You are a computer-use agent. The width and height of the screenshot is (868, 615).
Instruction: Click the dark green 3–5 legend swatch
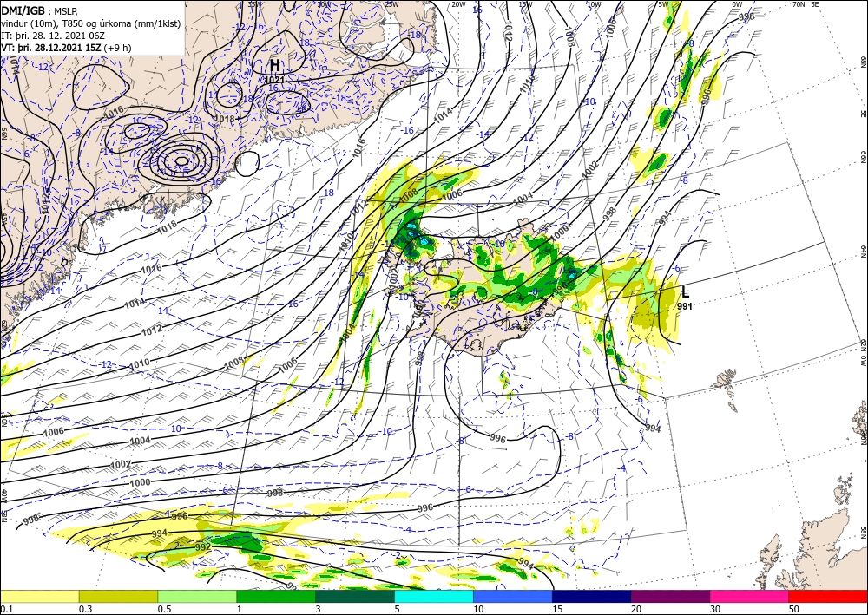pyautogui.click(x=355, y=596)
